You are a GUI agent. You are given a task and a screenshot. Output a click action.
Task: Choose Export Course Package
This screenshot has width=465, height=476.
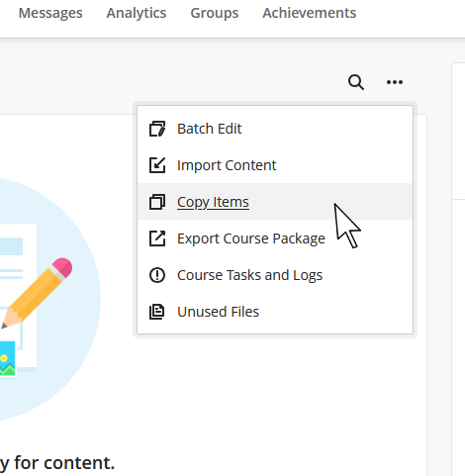[x=275, y=238]
